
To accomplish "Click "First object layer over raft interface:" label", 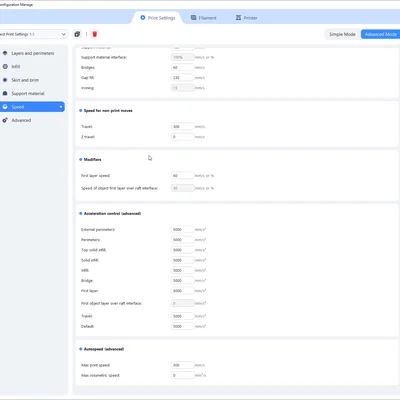I will pyautogui.click(x=112, y=303).
